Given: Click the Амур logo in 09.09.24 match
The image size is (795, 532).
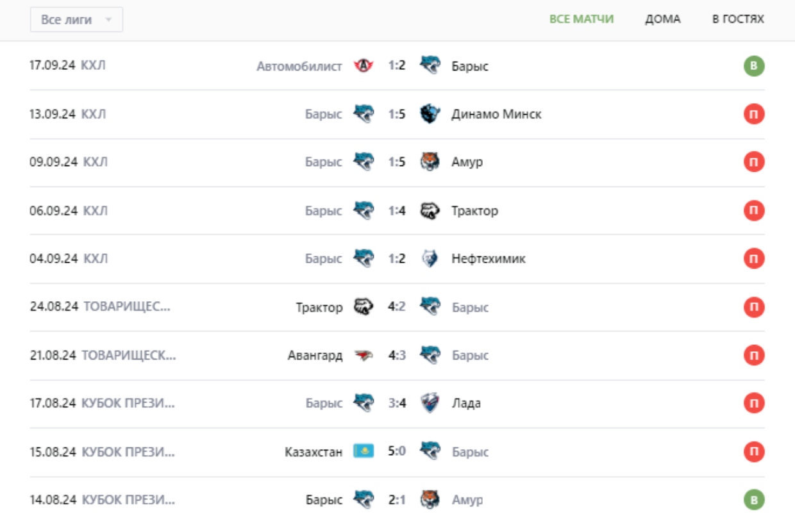Looking at the screenshot, I should click(430, 162).
